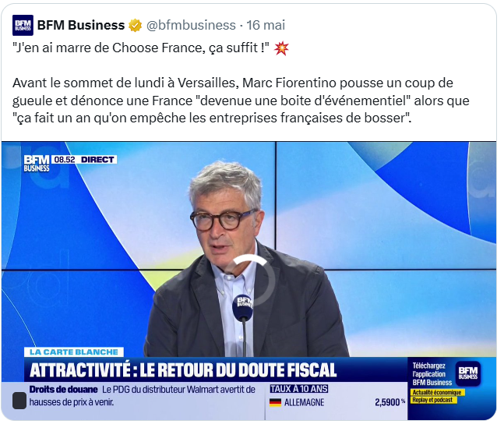
Task: Click the German flag icon
Action: pyautogui.click(x=276, y=402)
